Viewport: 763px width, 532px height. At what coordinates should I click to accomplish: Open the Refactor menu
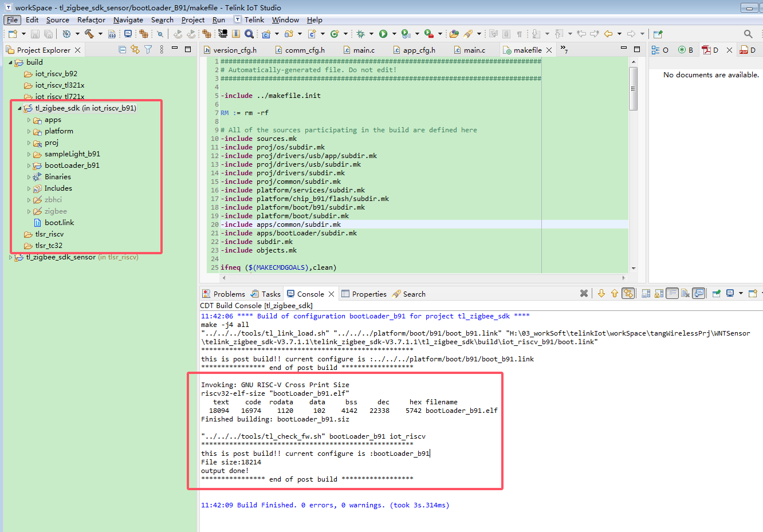click(91, 19)
